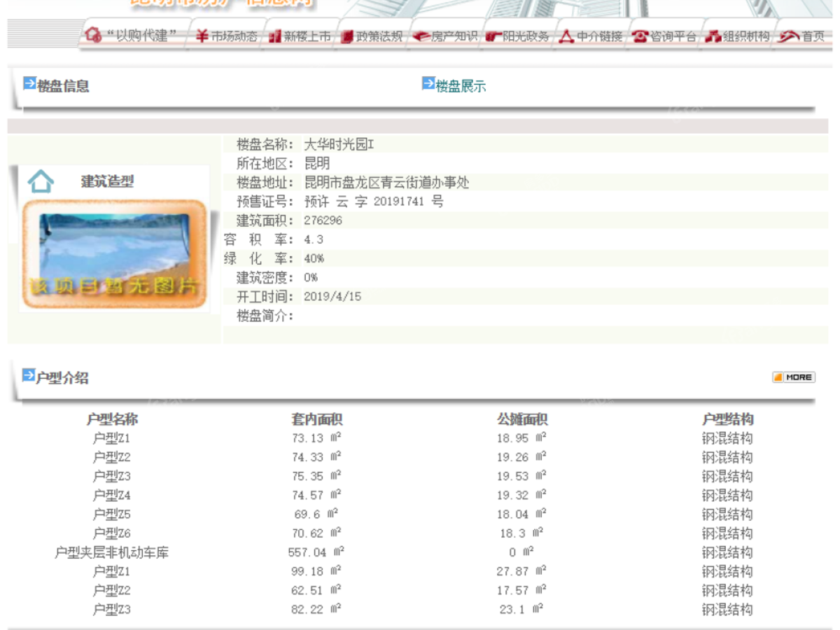Open the placeholder project thumbnail image

pyautogui.click(x=115, y=255)
